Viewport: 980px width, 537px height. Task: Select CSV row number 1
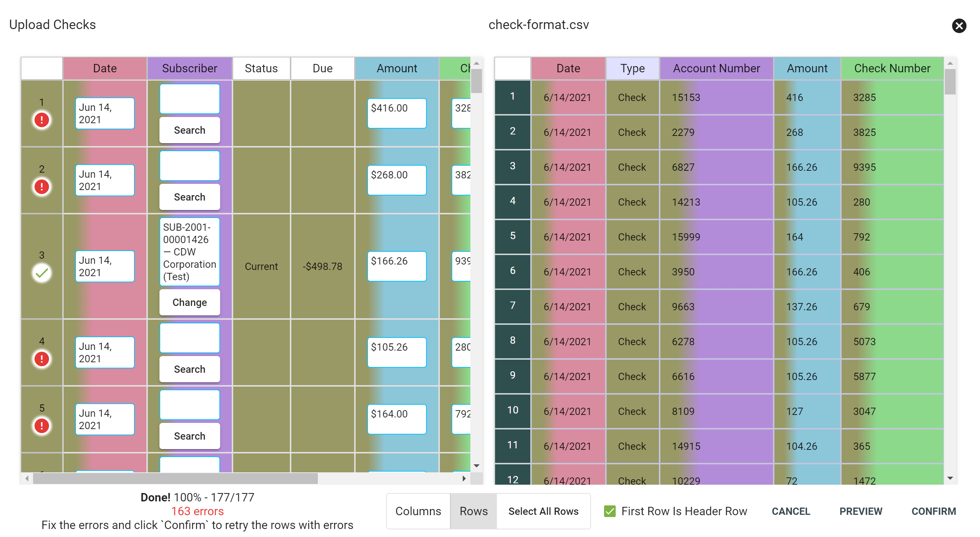point(513,97)
